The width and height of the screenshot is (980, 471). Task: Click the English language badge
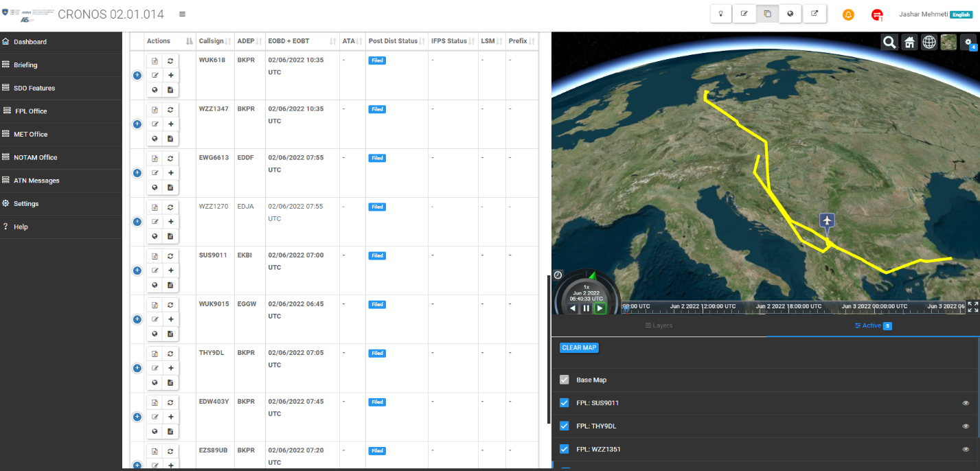(x=961, y=14)
